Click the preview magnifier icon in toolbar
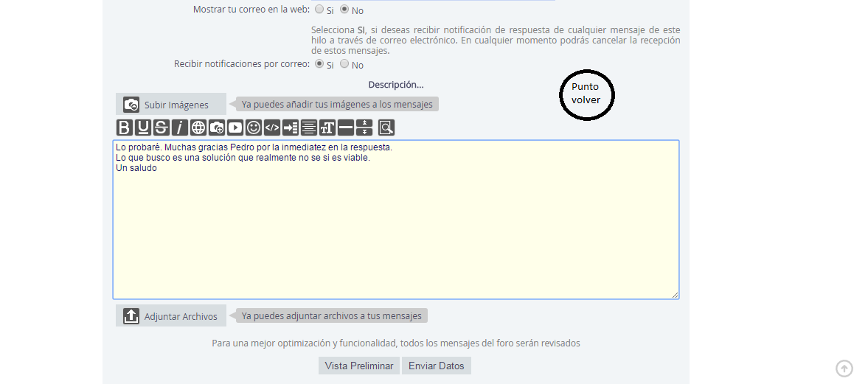Screen dimensions: 868x384 pos(386,128)
